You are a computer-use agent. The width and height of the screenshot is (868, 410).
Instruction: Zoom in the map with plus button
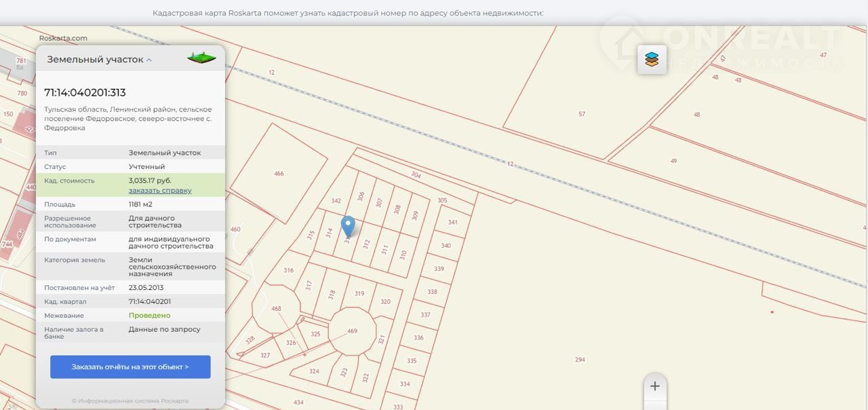pyautogui.click(x=654, y=386)
